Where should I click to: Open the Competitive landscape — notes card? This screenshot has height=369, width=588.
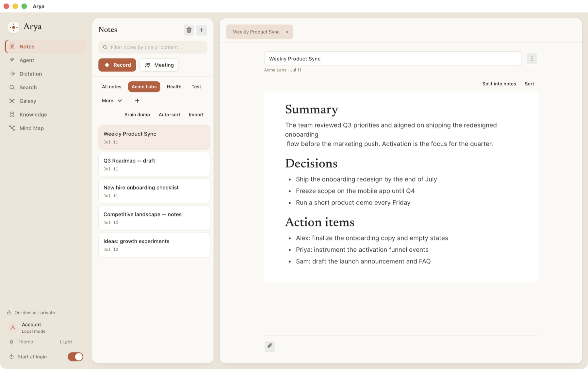pyautogui.click(x=154, y=218)
